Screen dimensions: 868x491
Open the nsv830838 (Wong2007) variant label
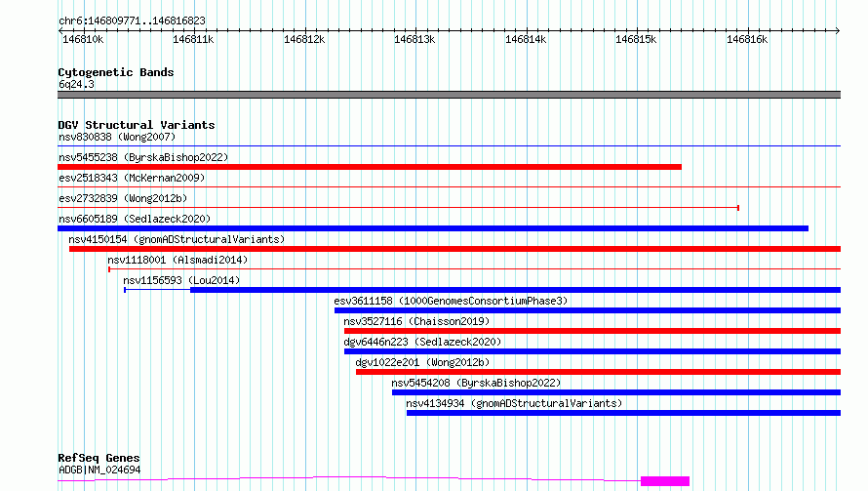pyautogui.click(x=117, y=137)
